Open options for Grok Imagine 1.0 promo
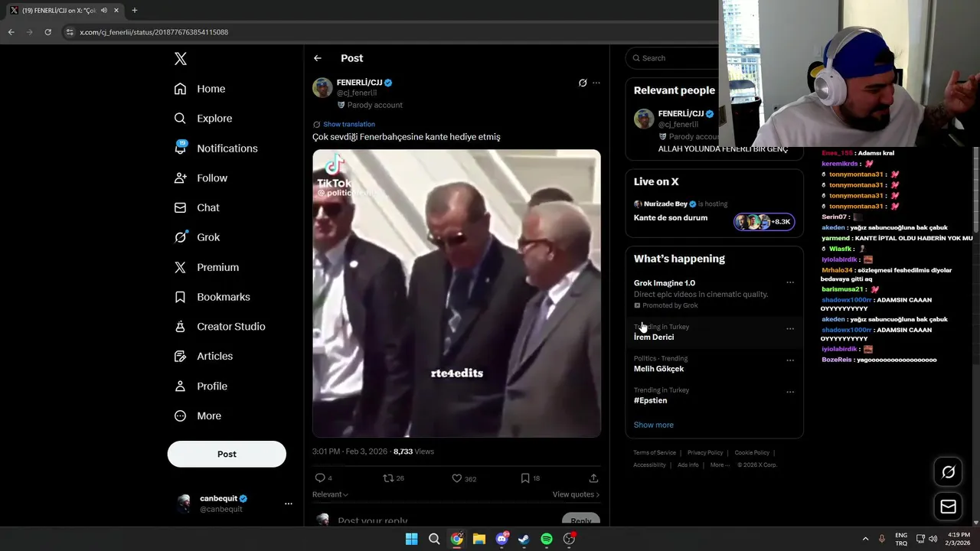 point(790,283)
